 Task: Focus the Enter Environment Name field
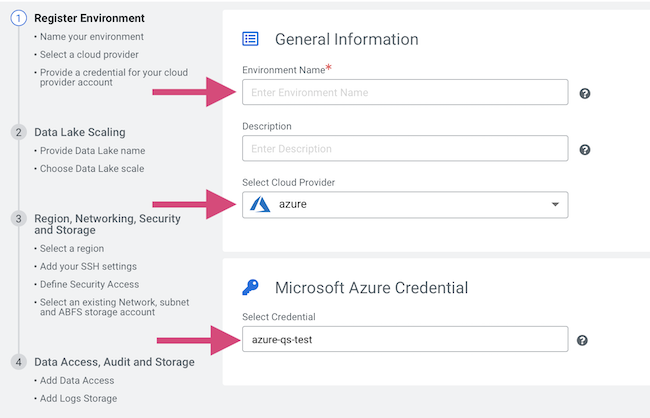[404, 92]
